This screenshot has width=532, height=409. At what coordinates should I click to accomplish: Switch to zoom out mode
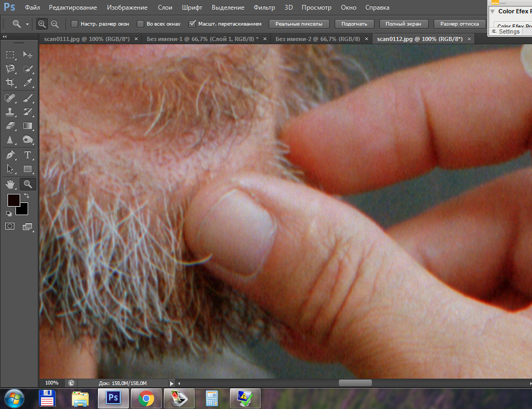[x=54, y=24]
